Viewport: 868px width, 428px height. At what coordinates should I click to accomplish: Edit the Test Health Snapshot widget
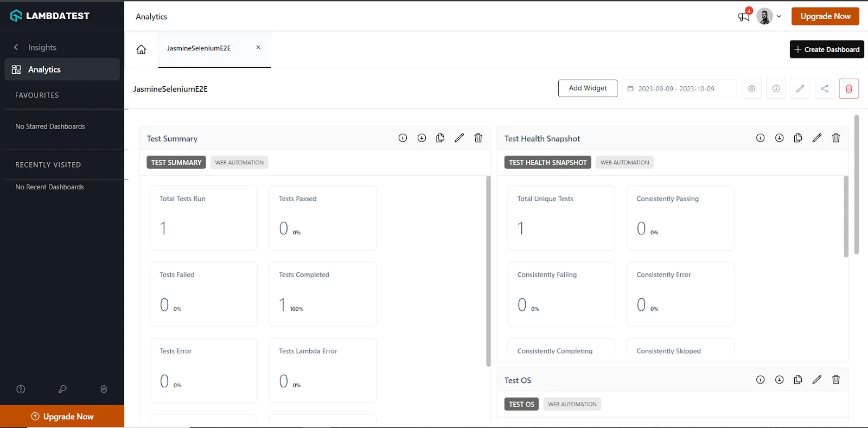(817, 138)
